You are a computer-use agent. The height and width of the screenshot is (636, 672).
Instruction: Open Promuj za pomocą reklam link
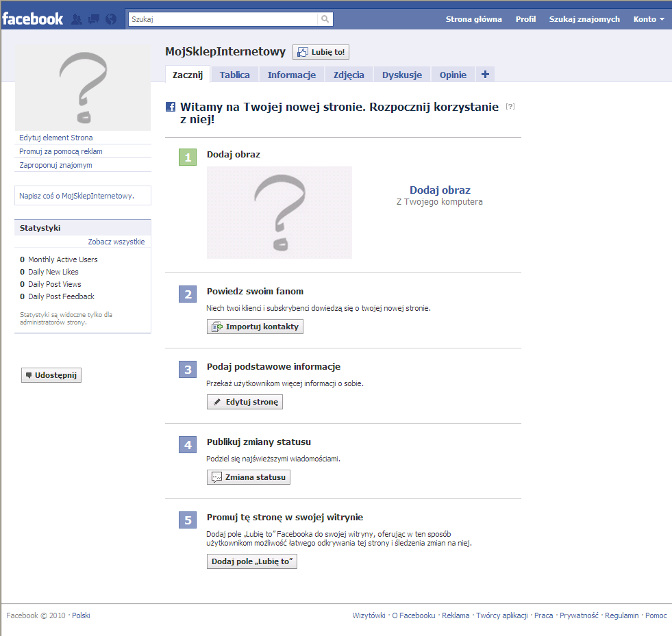pos(61,151)
